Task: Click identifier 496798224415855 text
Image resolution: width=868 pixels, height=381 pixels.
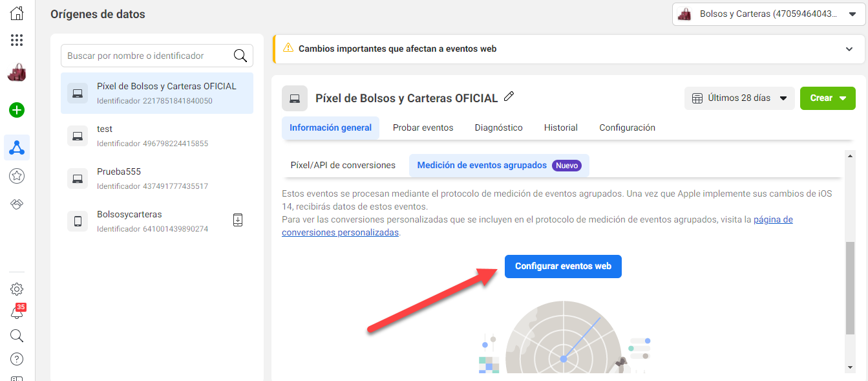Action: 153,144
